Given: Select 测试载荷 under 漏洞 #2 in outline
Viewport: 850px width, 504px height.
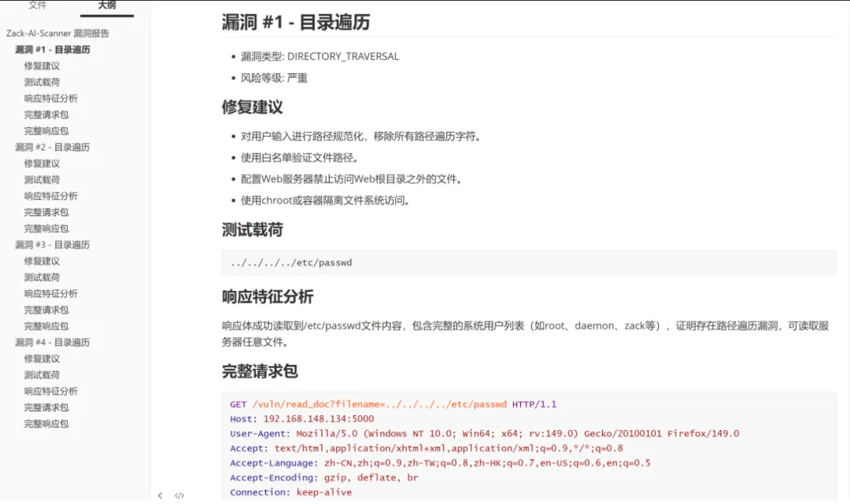Looking at the screenshot, I should click(42, 180).
